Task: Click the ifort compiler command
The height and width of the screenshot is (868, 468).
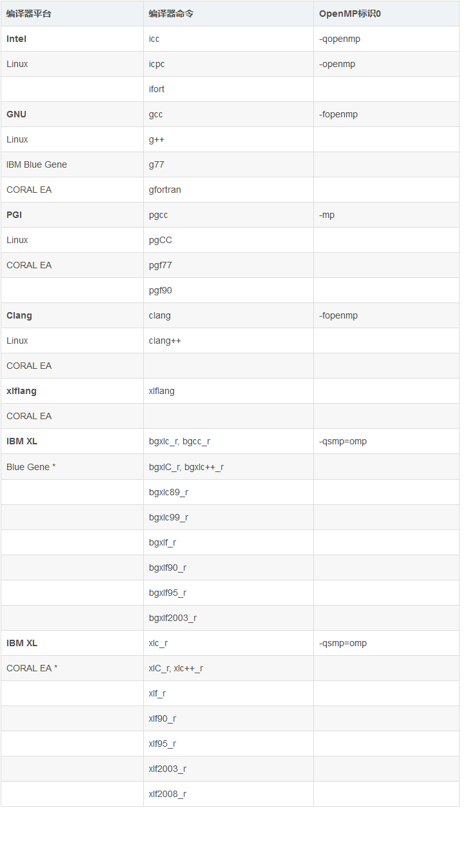Action: (157, 89)
